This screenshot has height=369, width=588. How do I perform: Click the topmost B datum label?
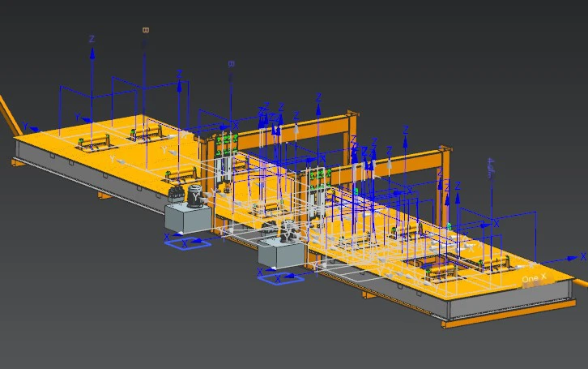tap(146, 30)
